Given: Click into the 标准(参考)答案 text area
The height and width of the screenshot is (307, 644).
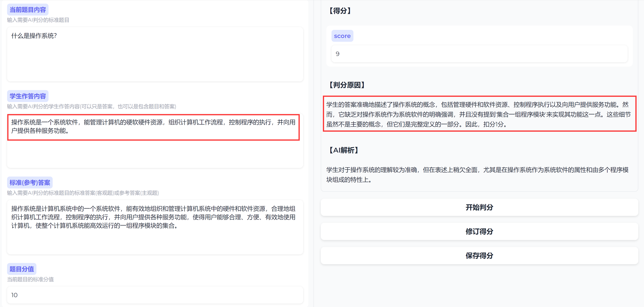Looking at the screenshot, I should click(155, 227).
